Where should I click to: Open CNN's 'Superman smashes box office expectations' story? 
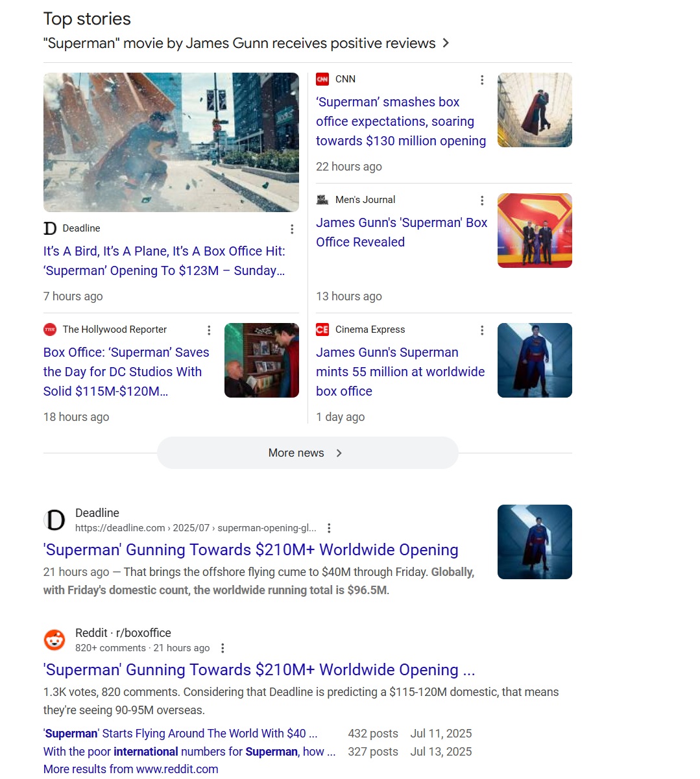tap(401, 121)
